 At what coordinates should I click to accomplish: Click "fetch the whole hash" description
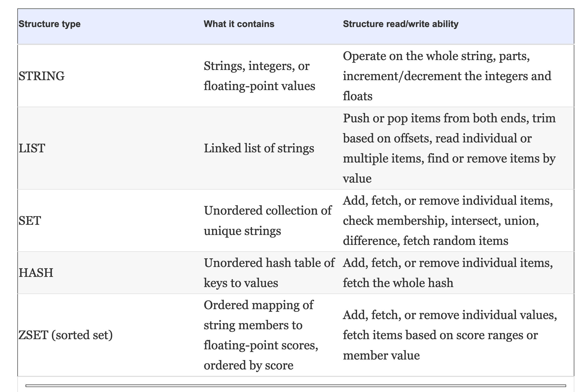[x=398, y=283]
